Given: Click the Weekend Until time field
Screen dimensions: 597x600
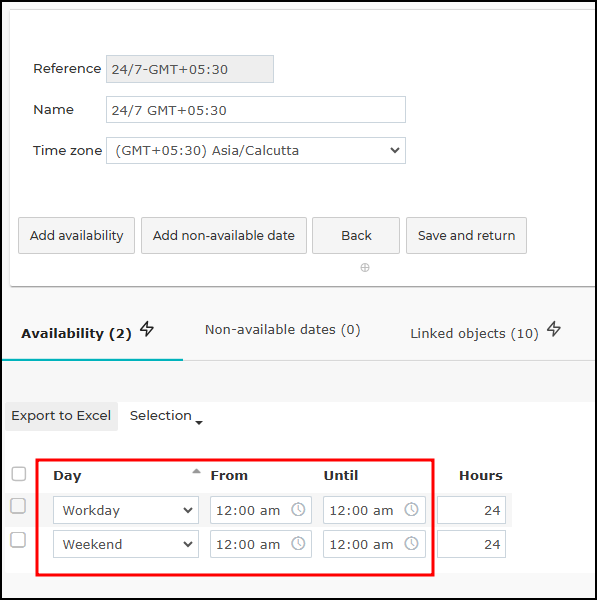Looking at the screenshot, I should (x=374, y=544).
